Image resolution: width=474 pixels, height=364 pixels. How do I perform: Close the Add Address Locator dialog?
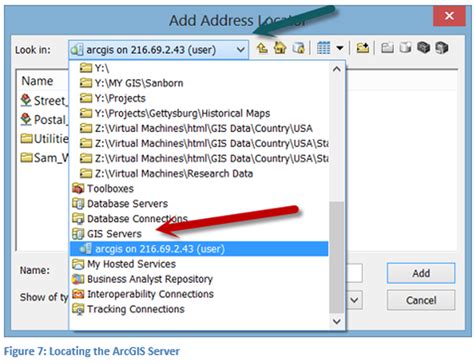point(449,15)
